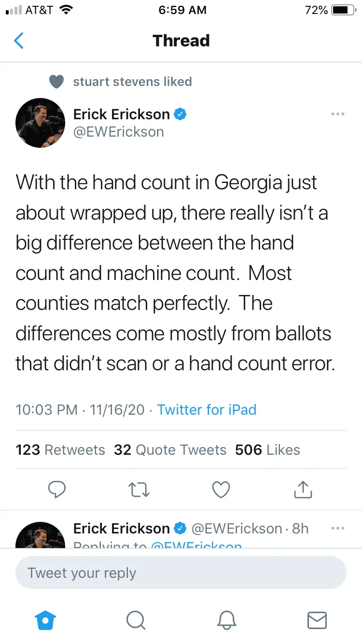The image size is (362, 644).
Task: Open the Home tab in the bottom bar
Action: (46, 620)
